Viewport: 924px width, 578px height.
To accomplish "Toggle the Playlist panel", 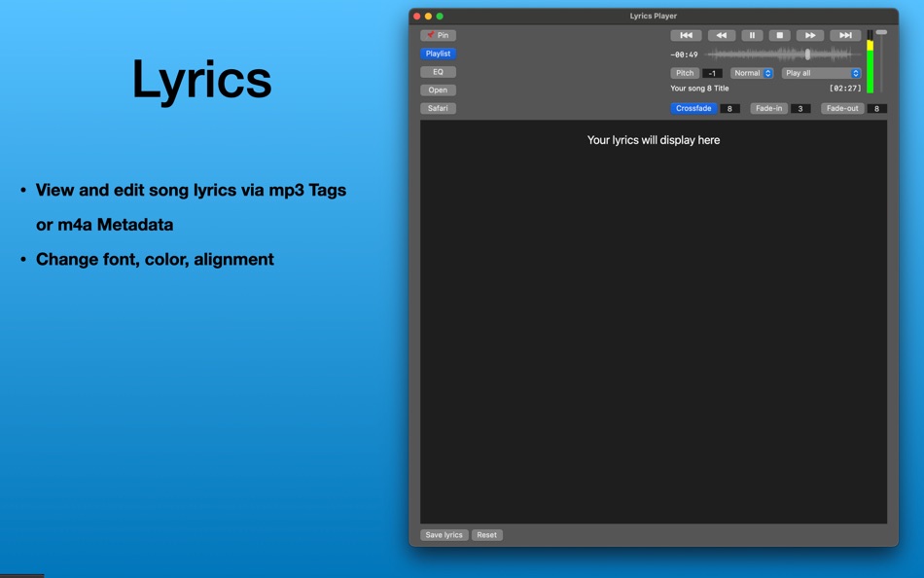I will tap(438, 53).
